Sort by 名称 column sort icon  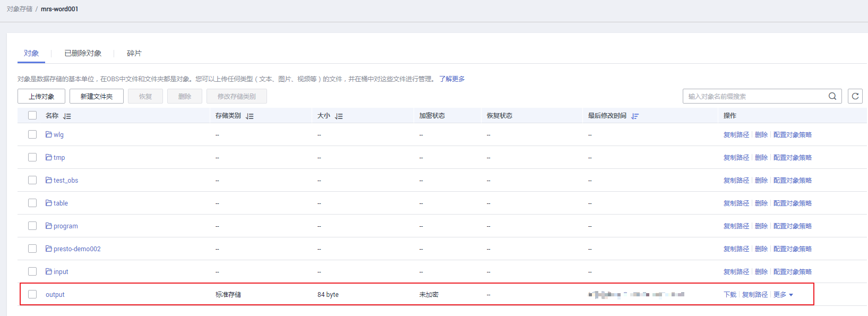67,116
